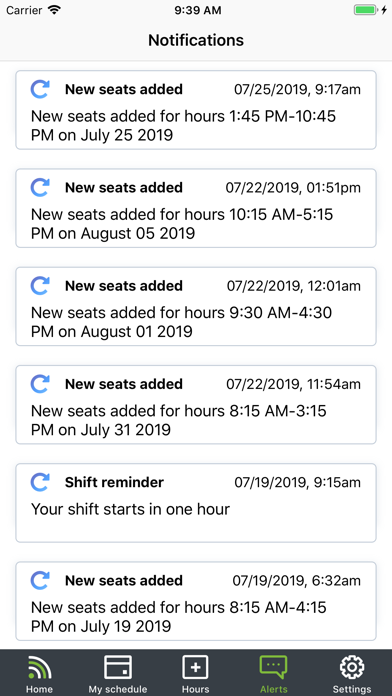The image size is (392, 696).
Task: Tap the Hours plus icon
Action: pyautogui.click(x=195, y=667)
